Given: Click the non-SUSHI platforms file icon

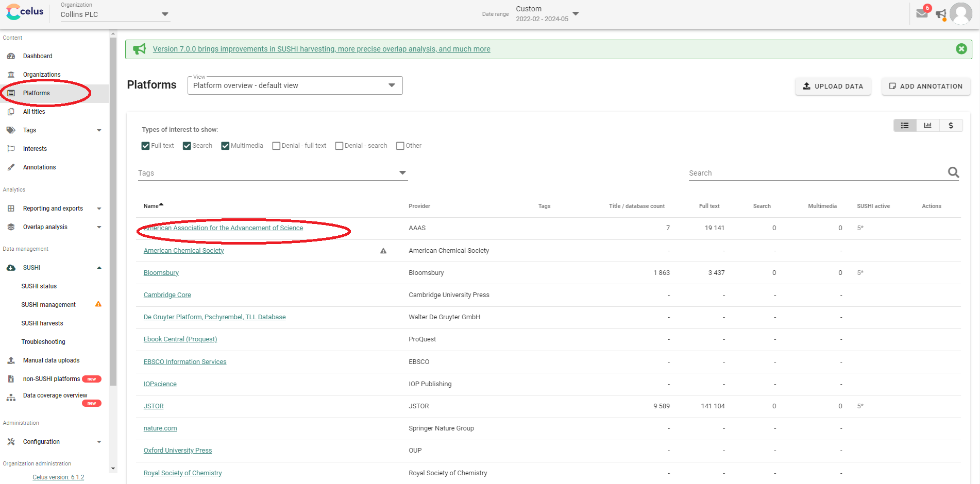Looking at the screenshot, I should point(11,379).
